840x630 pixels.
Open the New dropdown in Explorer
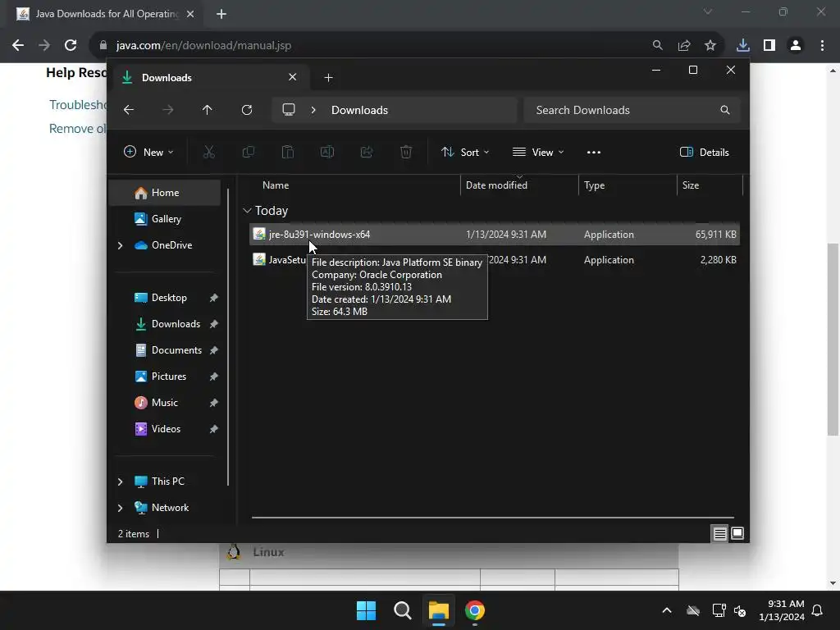pyautogui.click(x=148, y=152)
